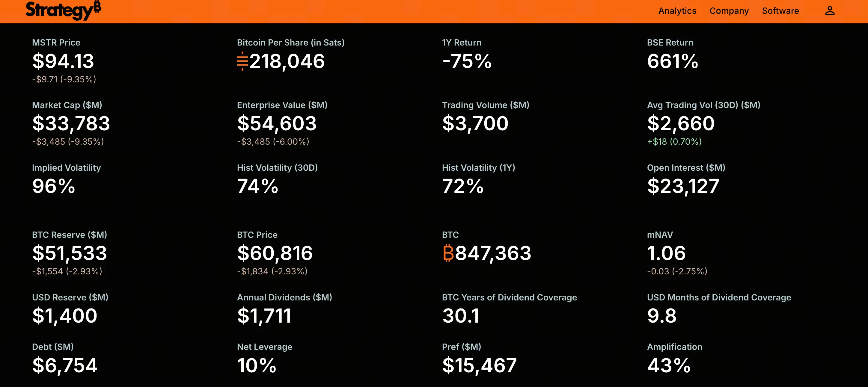Click the orange Bitcoin symbol beside 847,363
Image resolution: width=868 pixels, height=387 pixels.
[448, 253]
